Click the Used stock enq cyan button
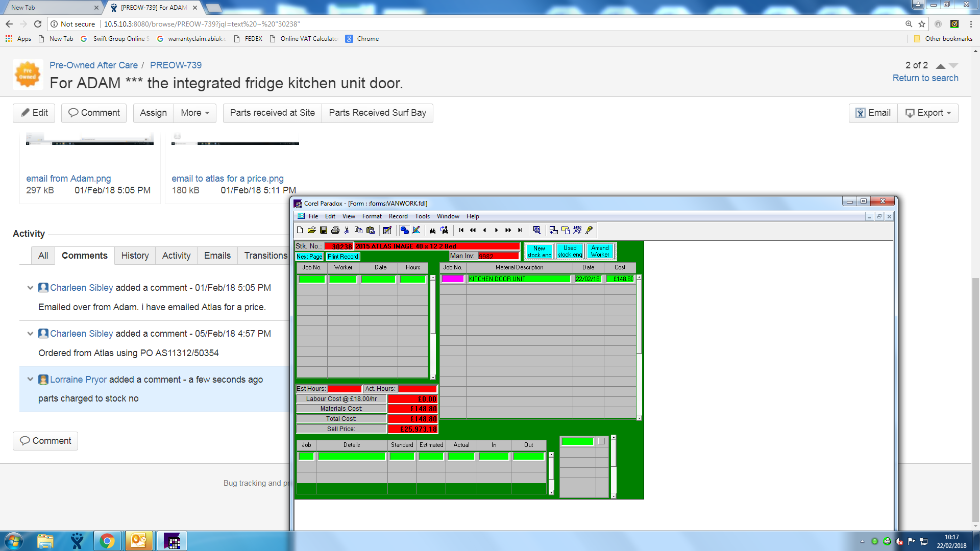Viewport: 980px width, 551px height. pos(570,251)
